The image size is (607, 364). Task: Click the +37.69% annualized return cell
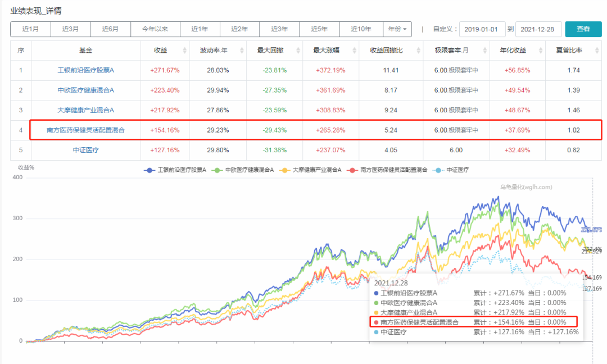(x=518, y=130)
